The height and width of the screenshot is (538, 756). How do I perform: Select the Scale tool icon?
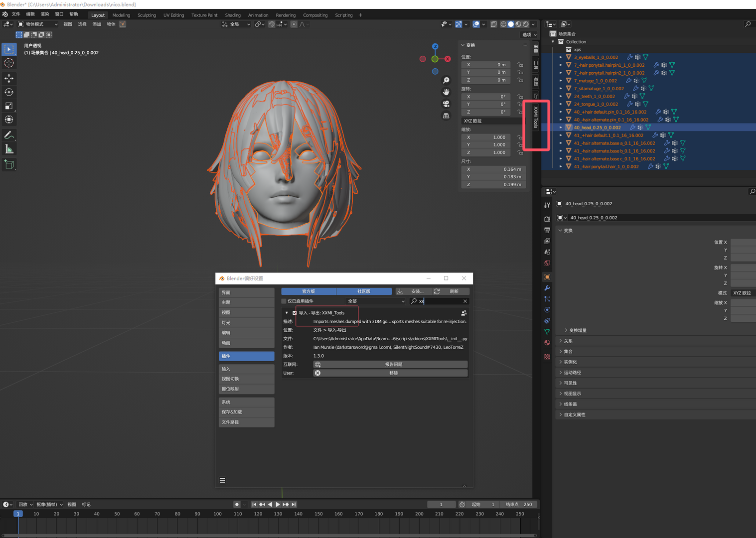pyautogui.click(x=9, y=106)
